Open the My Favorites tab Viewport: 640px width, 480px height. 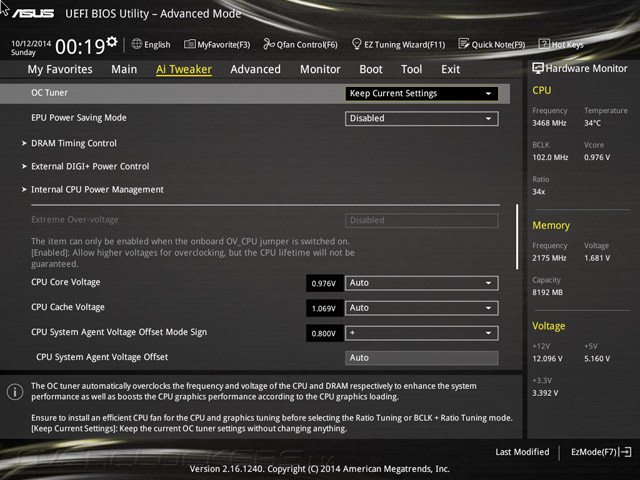tap(60, 69)
